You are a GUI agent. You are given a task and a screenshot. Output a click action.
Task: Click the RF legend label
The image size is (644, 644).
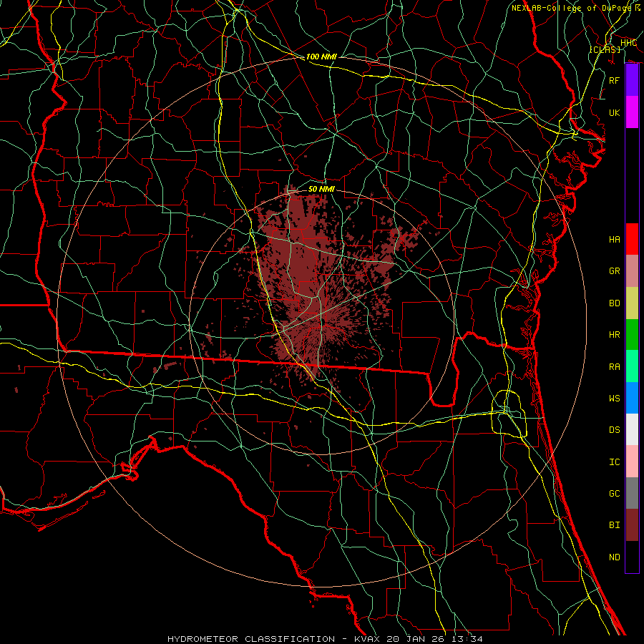(x=615, y=80)
